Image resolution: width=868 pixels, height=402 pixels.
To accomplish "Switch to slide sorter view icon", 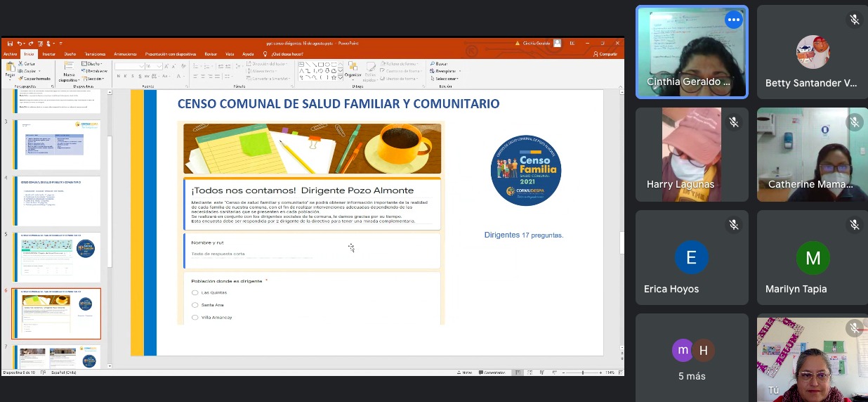I will click(x=530, y=372).
